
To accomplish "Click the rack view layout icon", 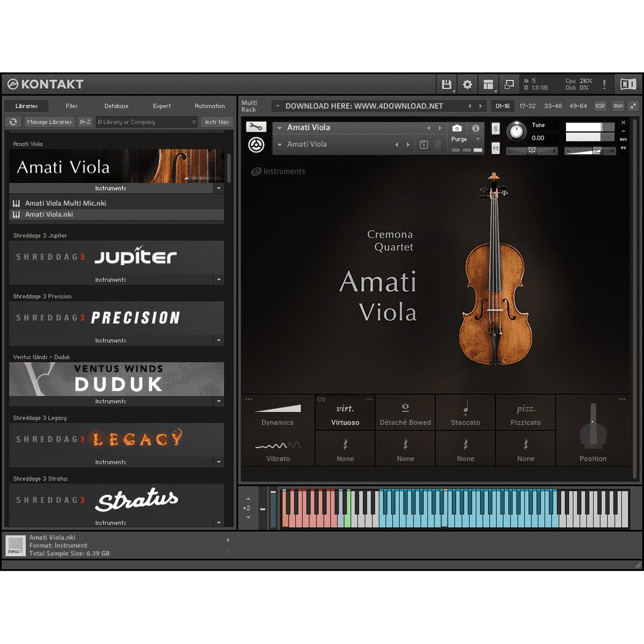I will click(489, 84).
